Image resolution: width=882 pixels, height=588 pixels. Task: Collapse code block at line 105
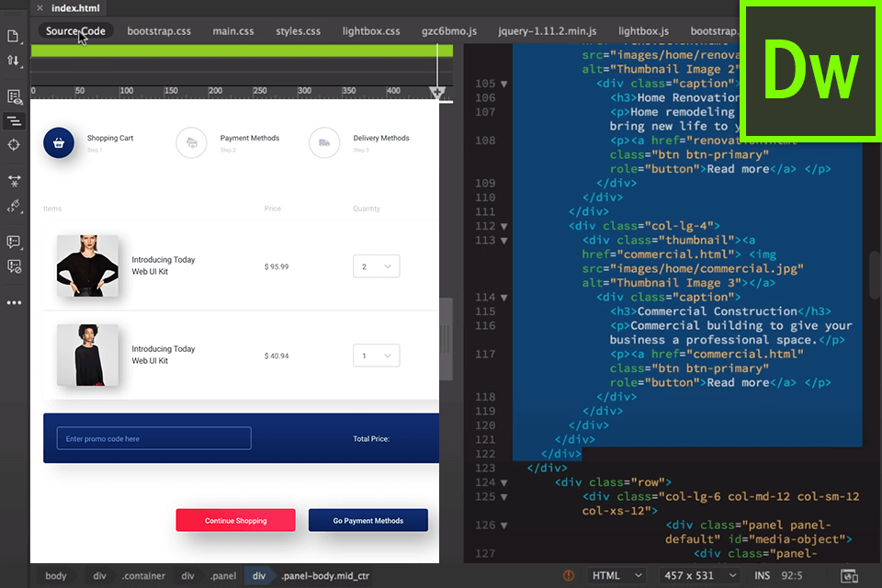pyautogui.click(x=504, y=84)
